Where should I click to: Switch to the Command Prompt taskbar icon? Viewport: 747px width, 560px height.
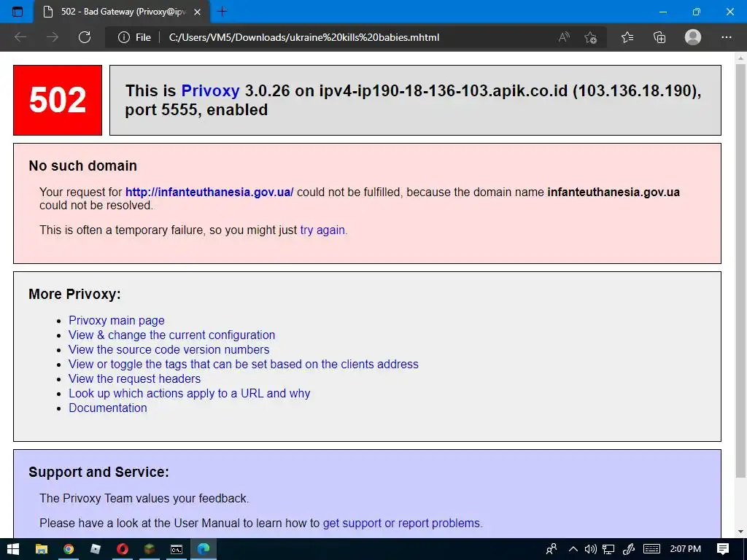pos(177,549)
